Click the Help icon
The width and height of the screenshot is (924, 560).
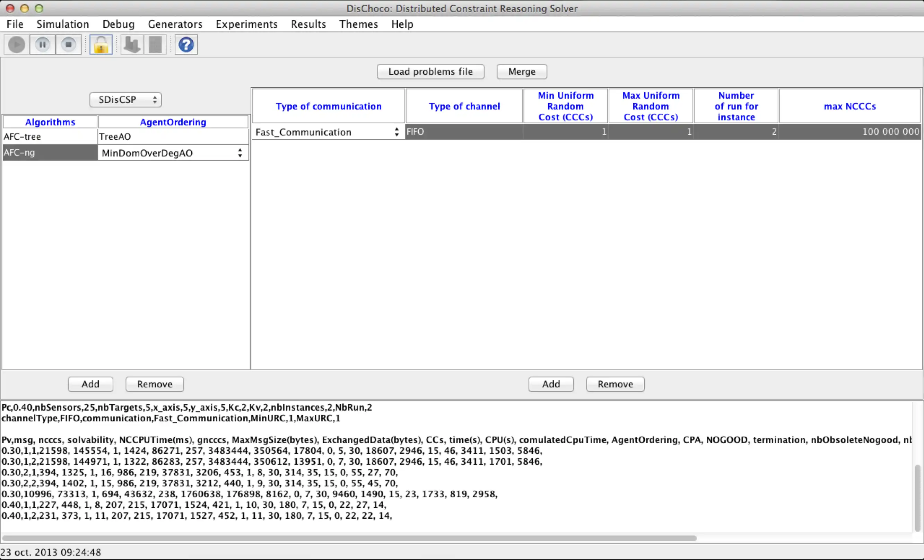186,44
